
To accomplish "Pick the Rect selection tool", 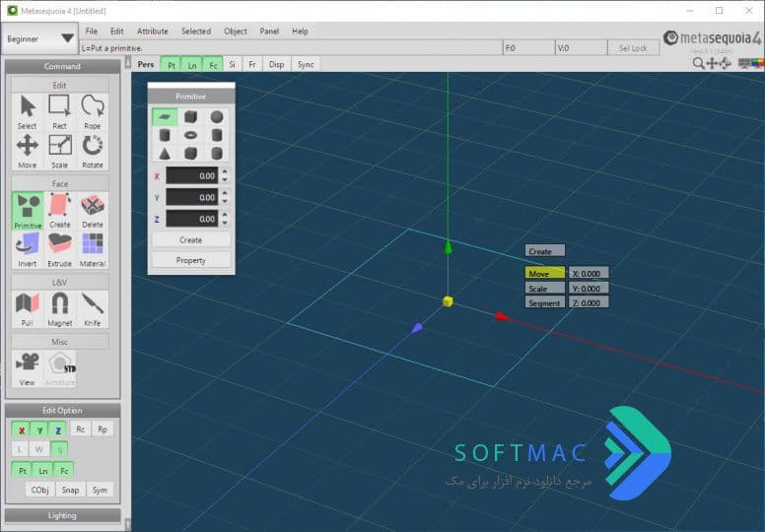I will [x=59, y=111].
